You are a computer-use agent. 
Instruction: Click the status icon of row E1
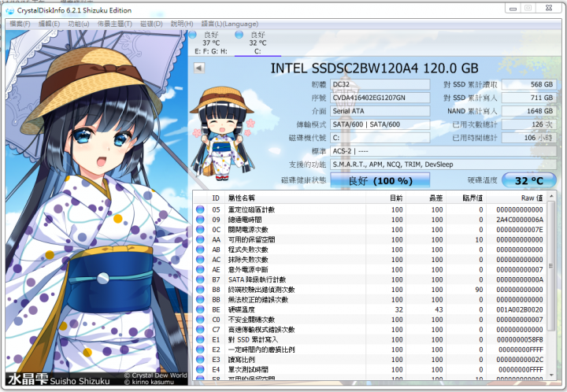[x=200, y=339]
